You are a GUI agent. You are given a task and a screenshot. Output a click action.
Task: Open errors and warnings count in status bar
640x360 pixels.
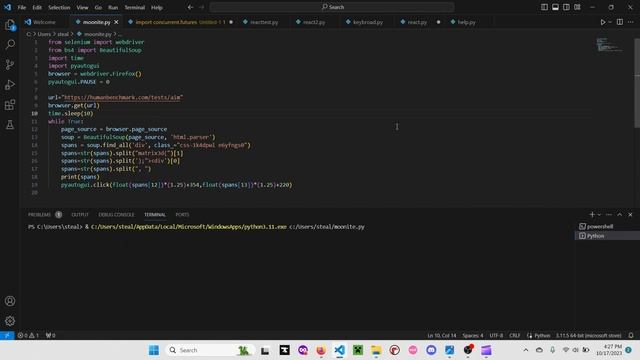tap(28, 335)
